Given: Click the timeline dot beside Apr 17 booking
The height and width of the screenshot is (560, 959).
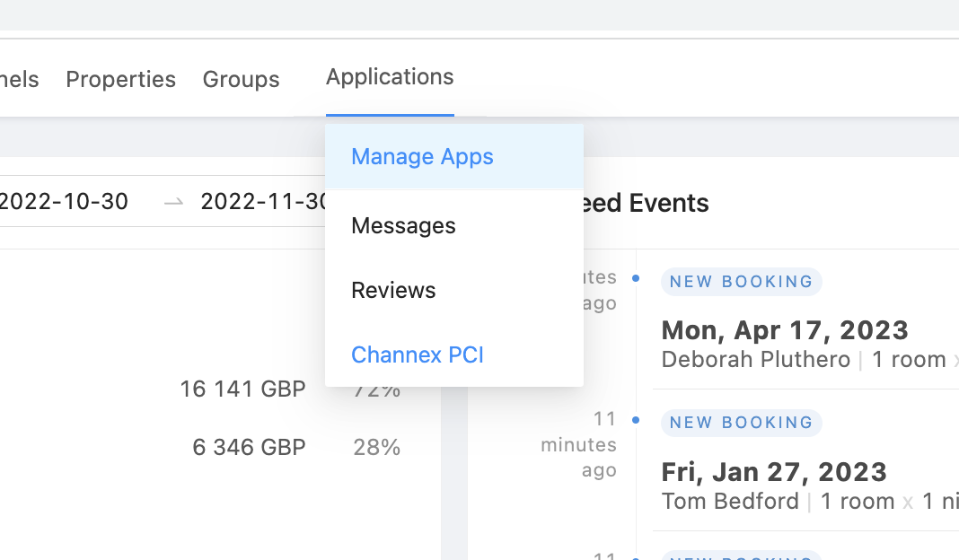Looking at the screenshot, I should click(x=636, y=278).
